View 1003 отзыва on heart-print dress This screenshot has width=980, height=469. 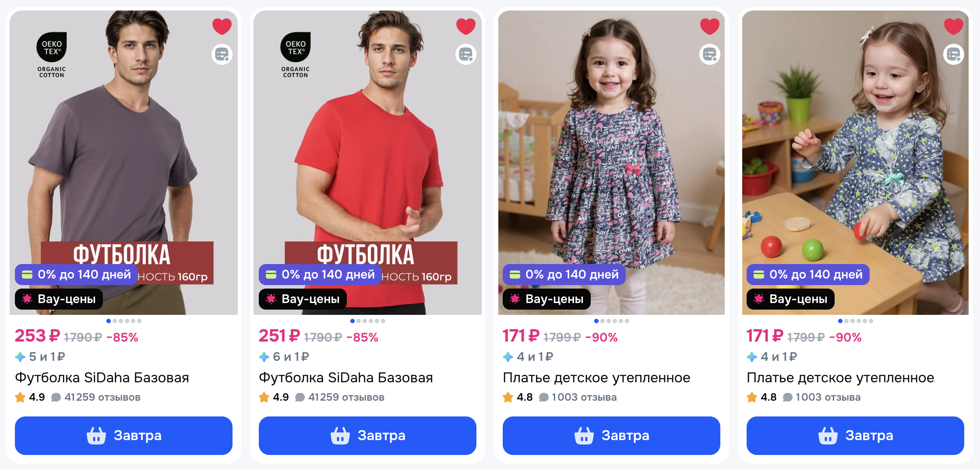tap(584, 397)
